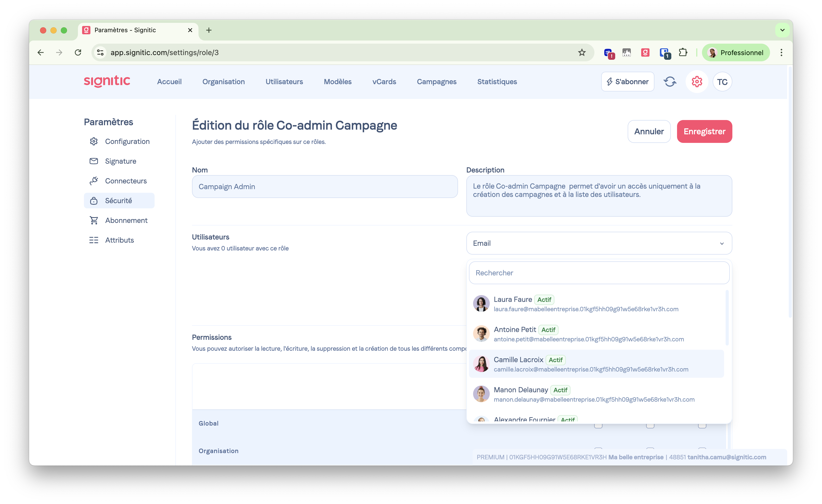Open the Configuration gear in sidebar
Viewport: 822px width, 504px height.
pyautogui.click(x=94, y=141)
